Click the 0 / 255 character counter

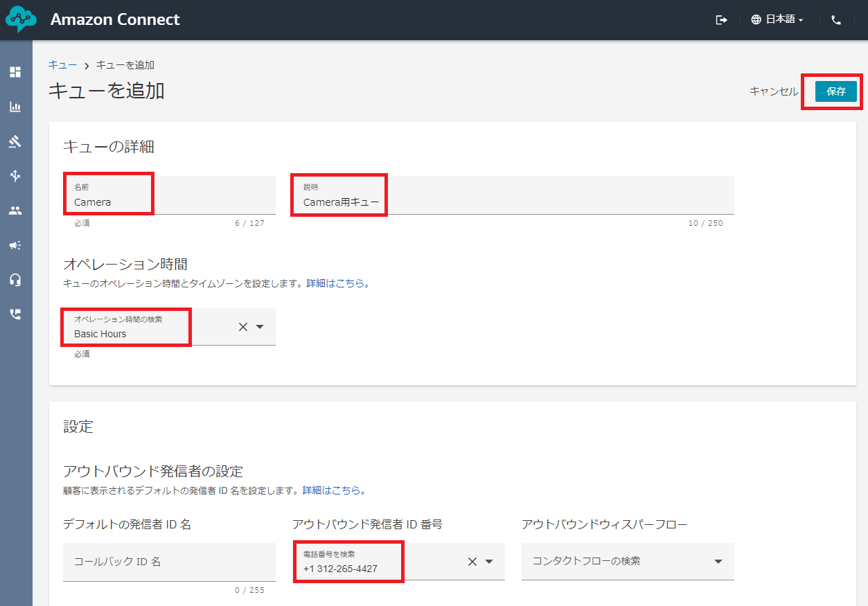pos(249,590)
